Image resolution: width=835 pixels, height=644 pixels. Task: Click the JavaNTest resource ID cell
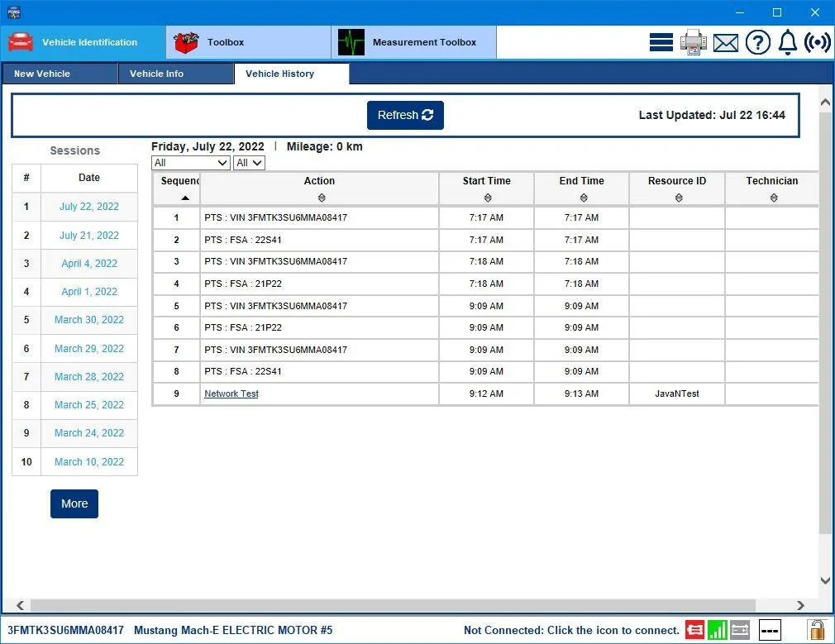(x=677, y=394)
